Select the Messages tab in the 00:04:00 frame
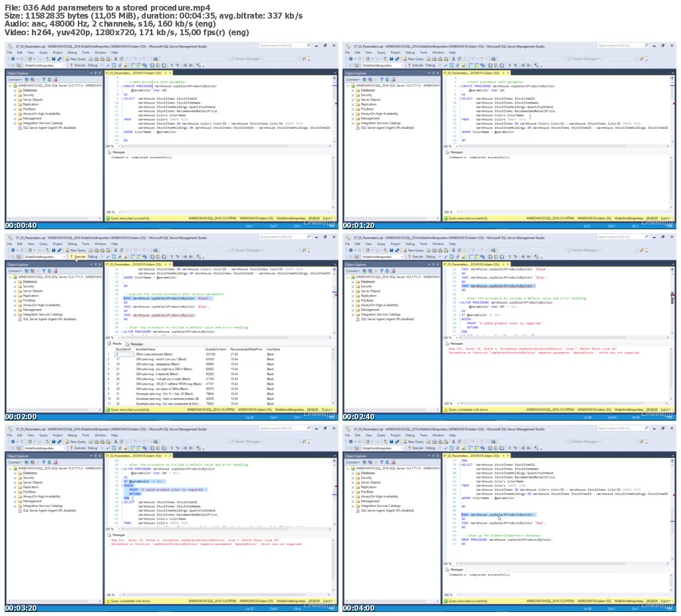The height and width of the screenshot is (616, 681). pyautogui.click(x=455, y=569)
